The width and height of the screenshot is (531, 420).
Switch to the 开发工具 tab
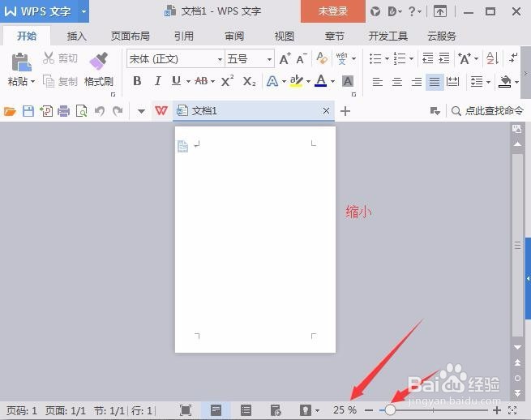tap(388, 36)
